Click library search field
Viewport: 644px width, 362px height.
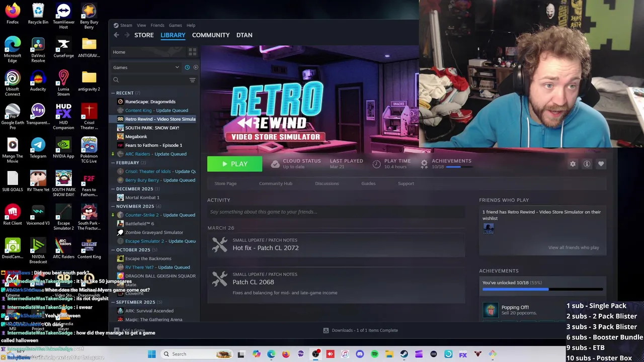click(x=151, y=80)
